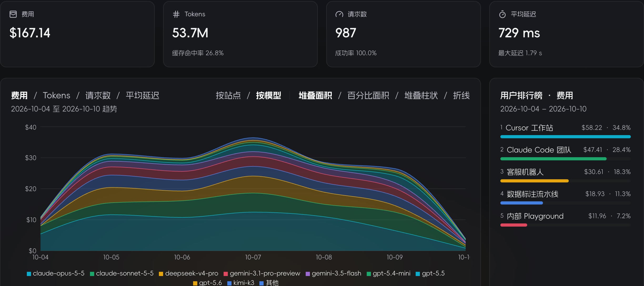Image resolution: width=644 pixels, height=286 pixels.
Task: Click 成功率 100.0% text
Action: click(x=356, y=53)
